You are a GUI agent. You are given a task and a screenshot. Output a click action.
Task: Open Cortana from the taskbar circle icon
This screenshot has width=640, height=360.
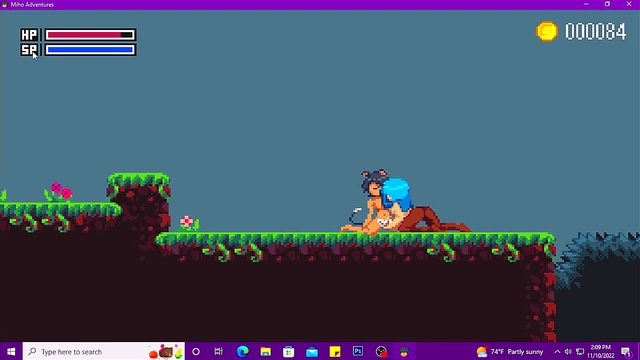(196, 351)
